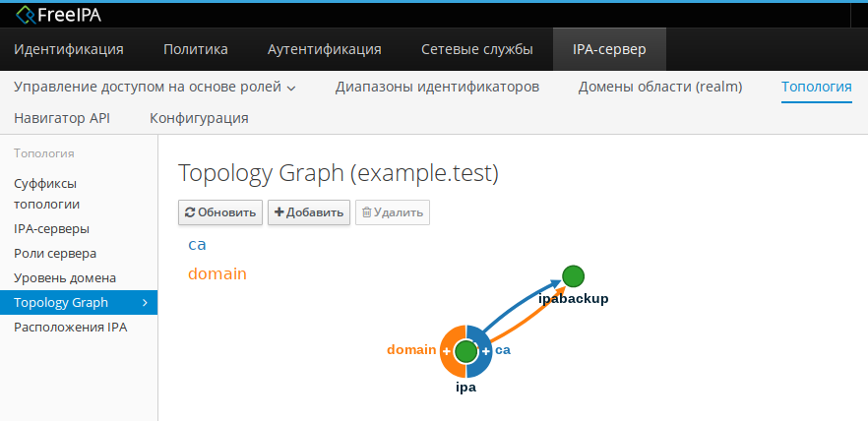Click the blue ca legend label
868x421 pixels.
click(x=197, y=244)
